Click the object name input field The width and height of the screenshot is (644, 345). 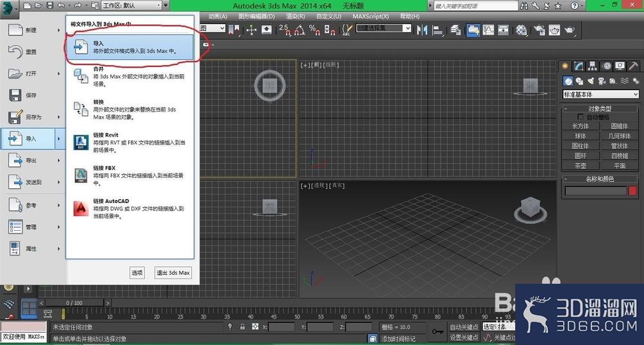(596, 191)
